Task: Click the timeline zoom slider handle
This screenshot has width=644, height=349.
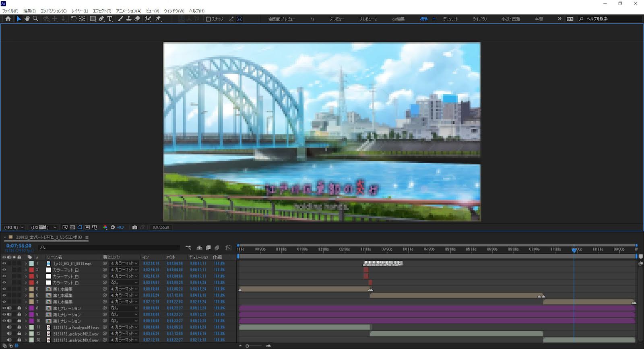Action: pos(247,346)
